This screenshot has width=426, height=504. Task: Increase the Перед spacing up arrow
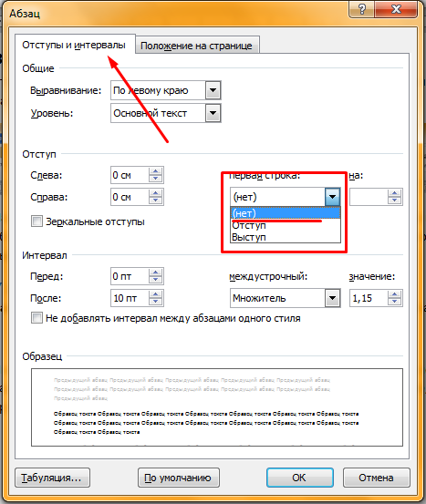pos(156,273)
